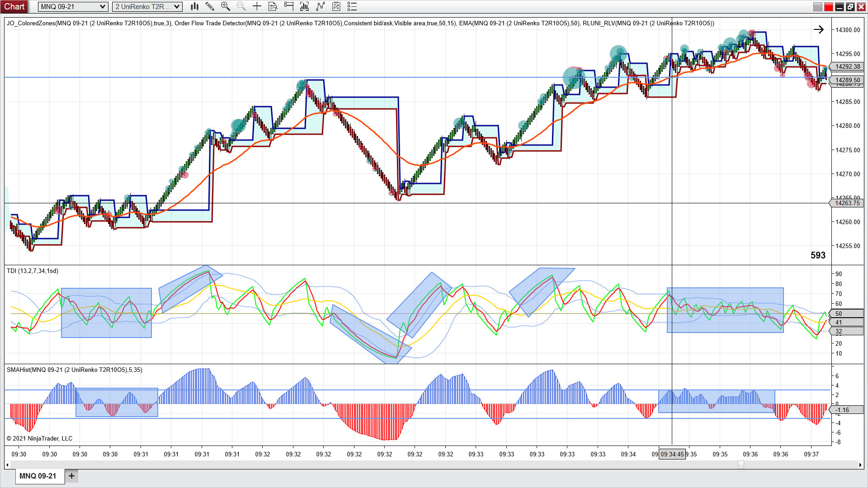The height and width of the screenshot is (488, 868).
Task: Click the icon between Strategies and Properties
Action: (336, 6)
